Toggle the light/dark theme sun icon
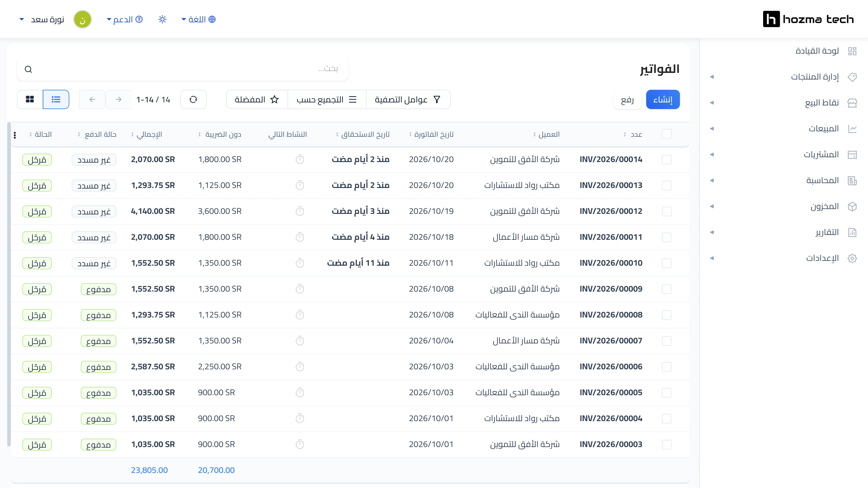Image resolution: width=868 pixels, height=488 pixels. pyautogui.click(x=162, y=19)
